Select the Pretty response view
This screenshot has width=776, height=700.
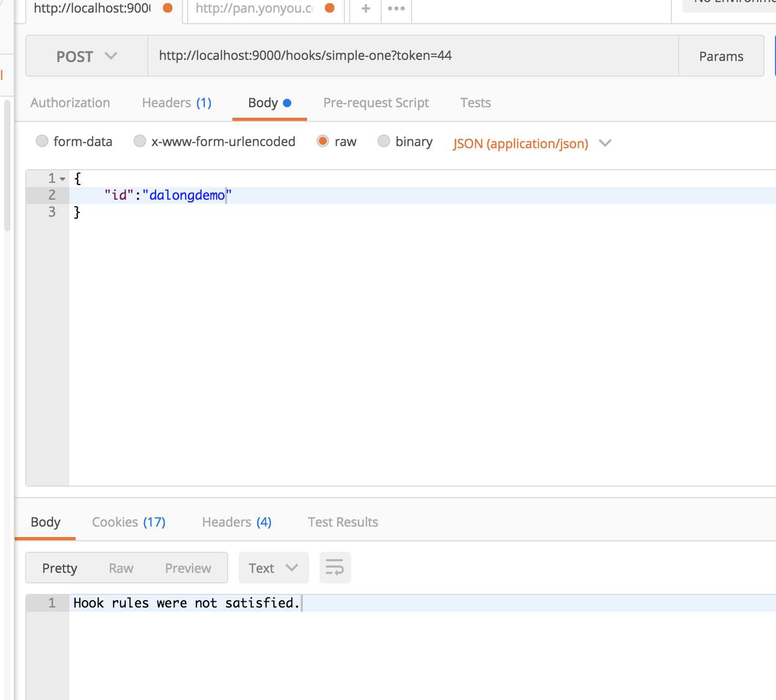click(x=59, y=568)
